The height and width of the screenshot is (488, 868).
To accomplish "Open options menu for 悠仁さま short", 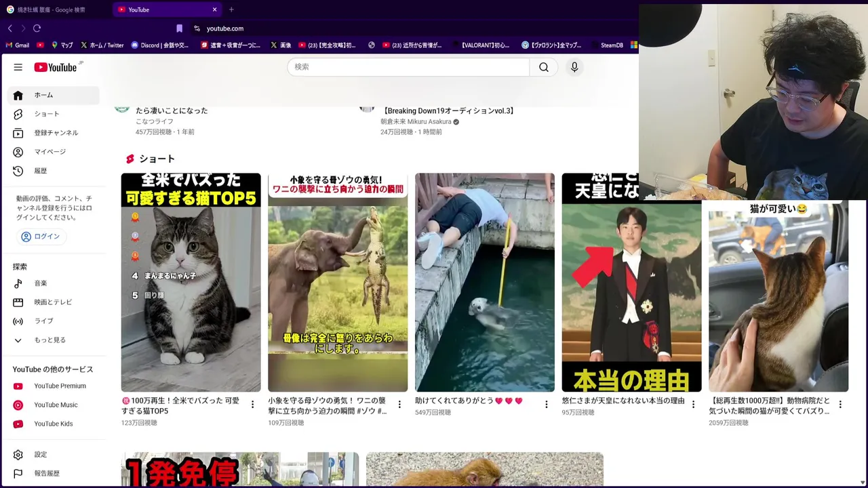I will pos(693,405).
